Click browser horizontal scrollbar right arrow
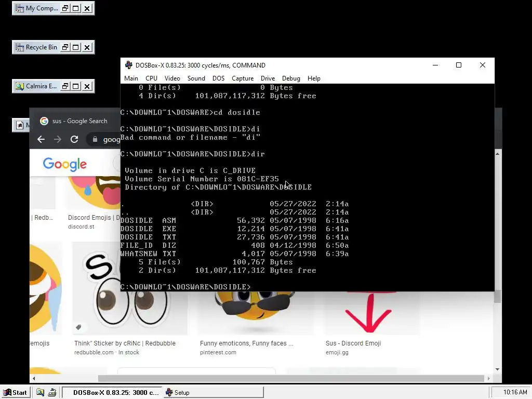Image resolution: width=532 pixels, height=399 pixels. (488, 378)
